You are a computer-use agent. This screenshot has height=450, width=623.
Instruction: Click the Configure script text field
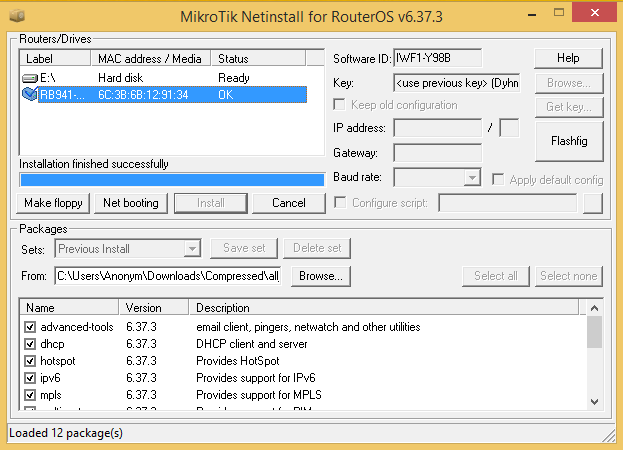pos(507,203)
